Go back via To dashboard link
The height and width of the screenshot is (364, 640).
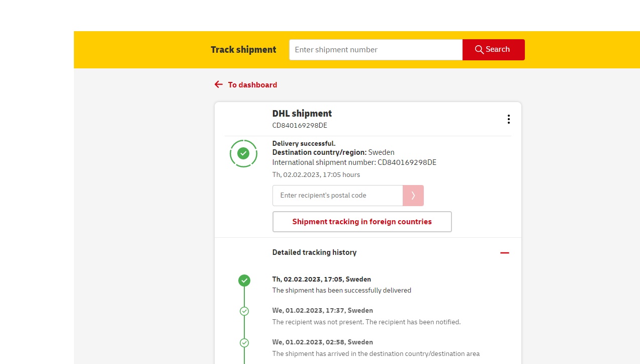[252, 85]
